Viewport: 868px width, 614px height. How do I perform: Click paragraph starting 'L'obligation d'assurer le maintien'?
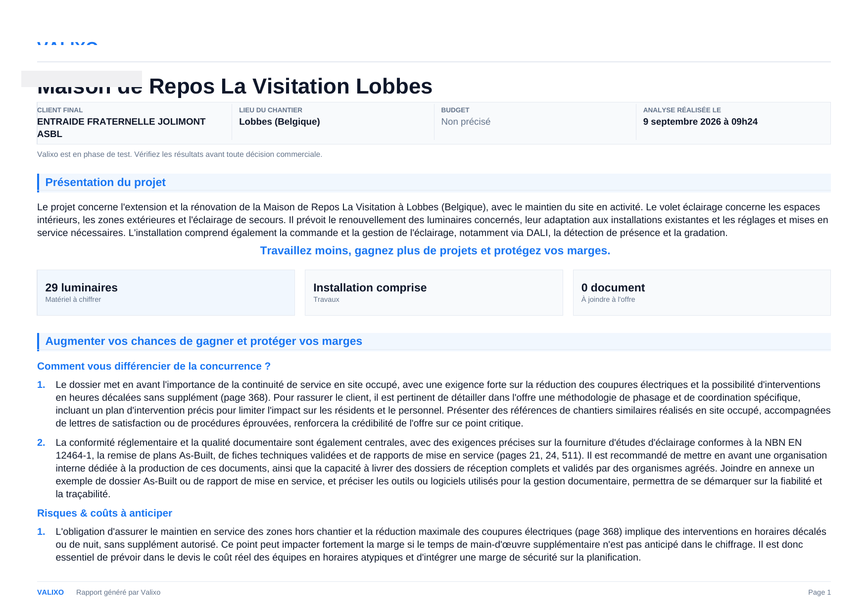coord(441,545)
